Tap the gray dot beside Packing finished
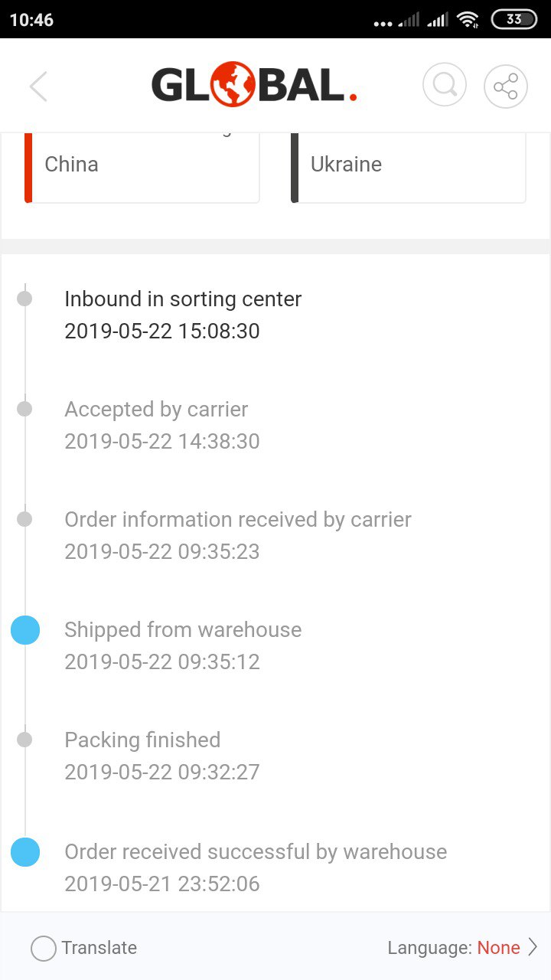 (24, 740)
